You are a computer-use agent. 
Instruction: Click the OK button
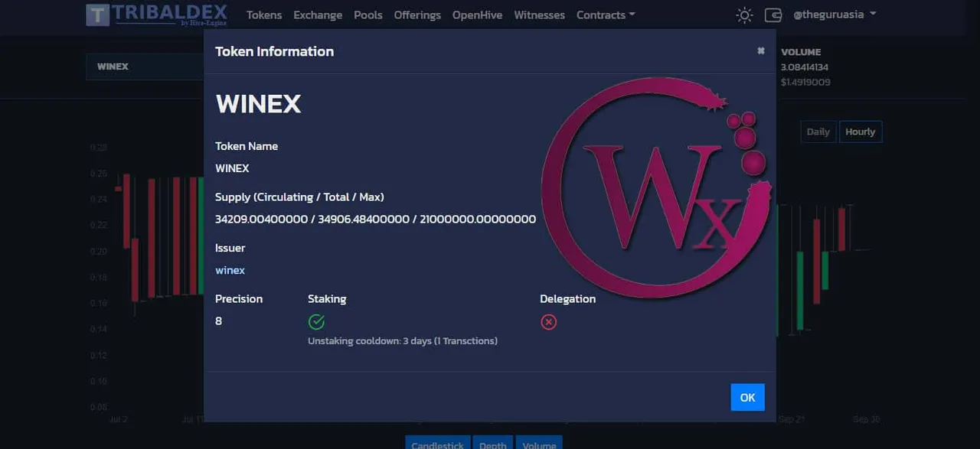point(747,397)
